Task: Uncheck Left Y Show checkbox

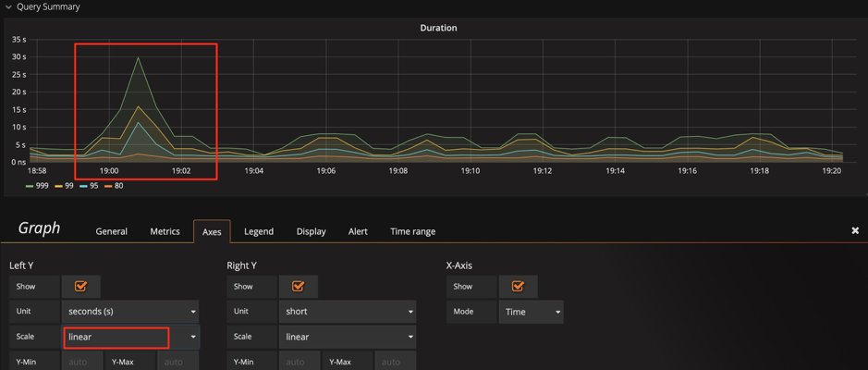Action: 81,287
